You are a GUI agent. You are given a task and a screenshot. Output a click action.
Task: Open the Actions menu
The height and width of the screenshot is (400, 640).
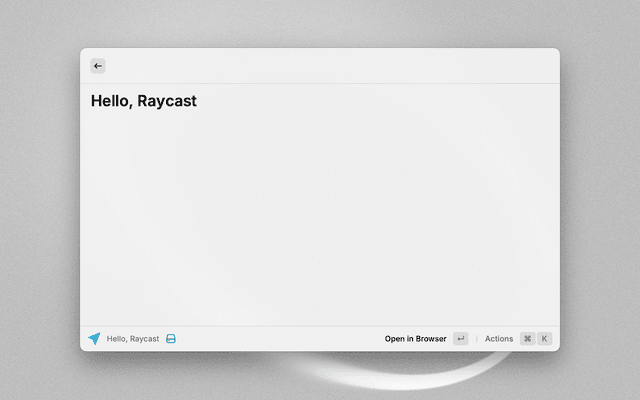tap(499, 339)
